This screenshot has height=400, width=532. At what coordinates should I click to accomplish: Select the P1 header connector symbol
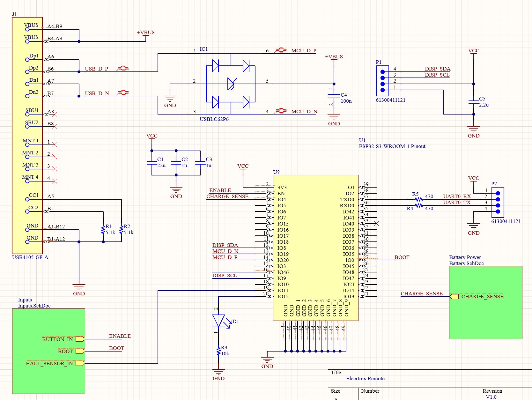382,81
